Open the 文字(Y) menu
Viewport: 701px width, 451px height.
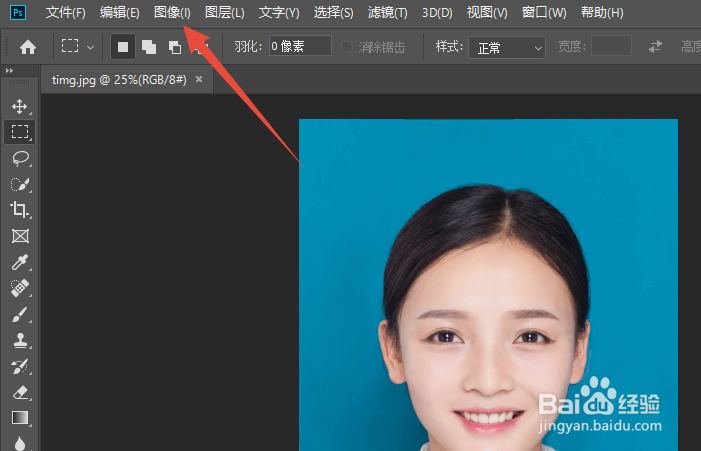click(279, 13)
